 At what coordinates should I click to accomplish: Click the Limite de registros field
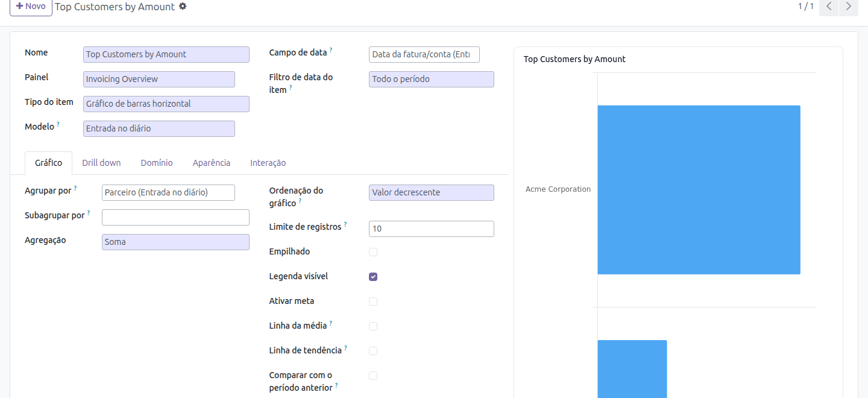432,229
